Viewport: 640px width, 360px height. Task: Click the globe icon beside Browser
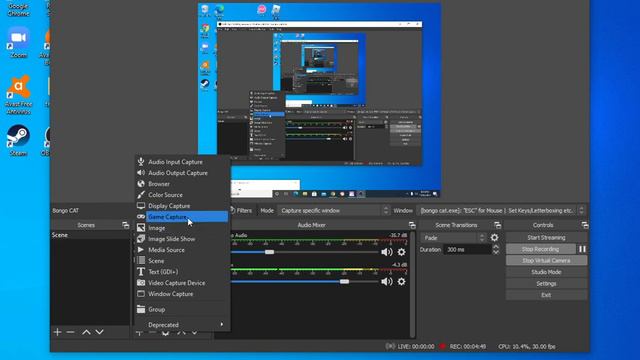point(141,184)
